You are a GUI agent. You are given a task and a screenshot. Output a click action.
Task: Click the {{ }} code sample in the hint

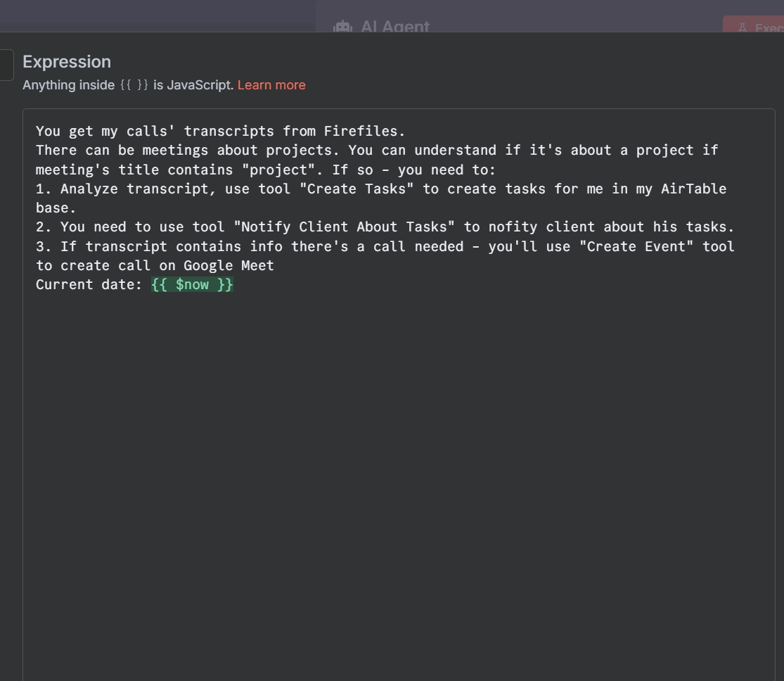pyautogui.click(x=134, y=85)
